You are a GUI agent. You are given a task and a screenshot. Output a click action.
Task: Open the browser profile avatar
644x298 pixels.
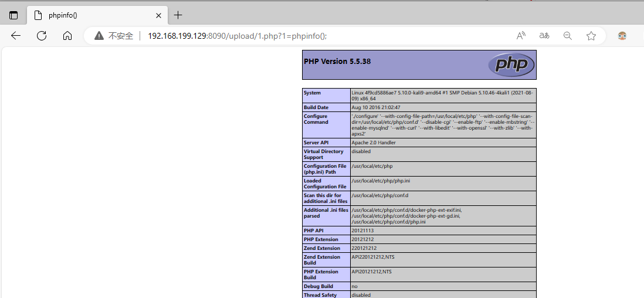[622, 36]
